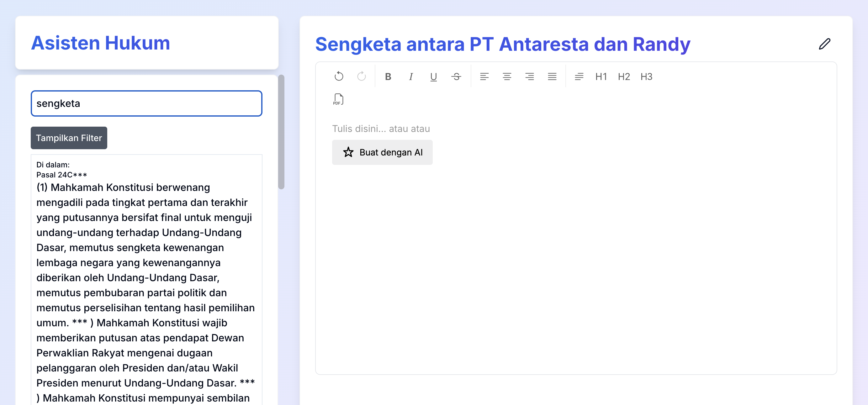The height and width of the screenshot is (405, 868).
Task: Click the 'Di dalam:' label
Action: (53, 165)
